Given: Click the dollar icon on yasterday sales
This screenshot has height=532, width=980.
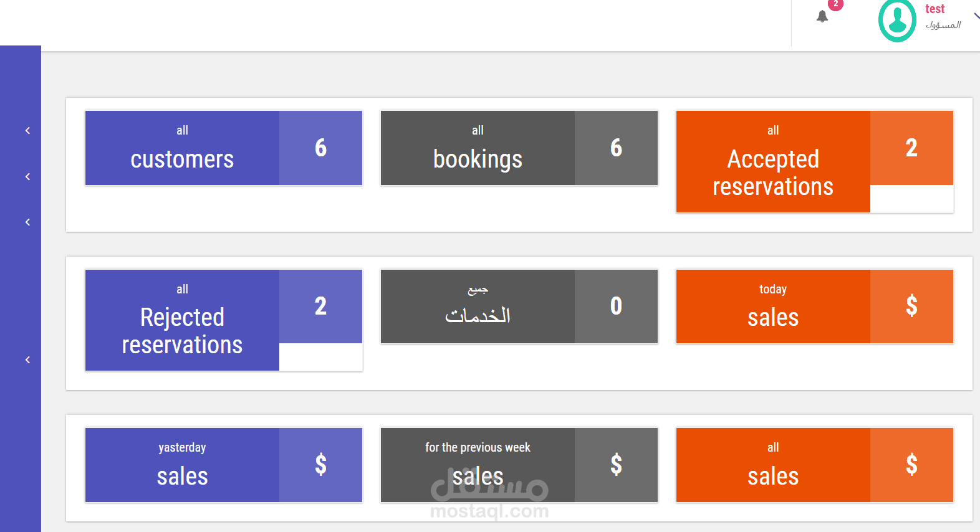Looking at the screenshot, I should [320, 465].
